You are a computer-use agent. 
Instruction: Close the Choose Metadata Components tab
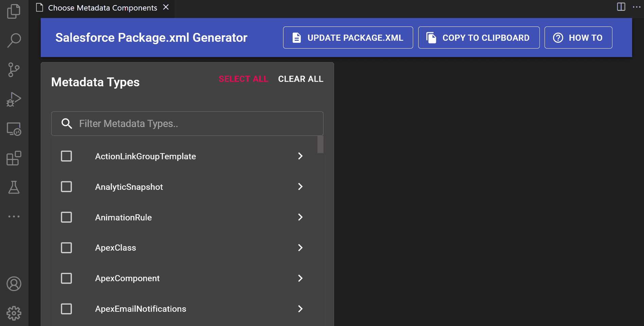point(166,7)
